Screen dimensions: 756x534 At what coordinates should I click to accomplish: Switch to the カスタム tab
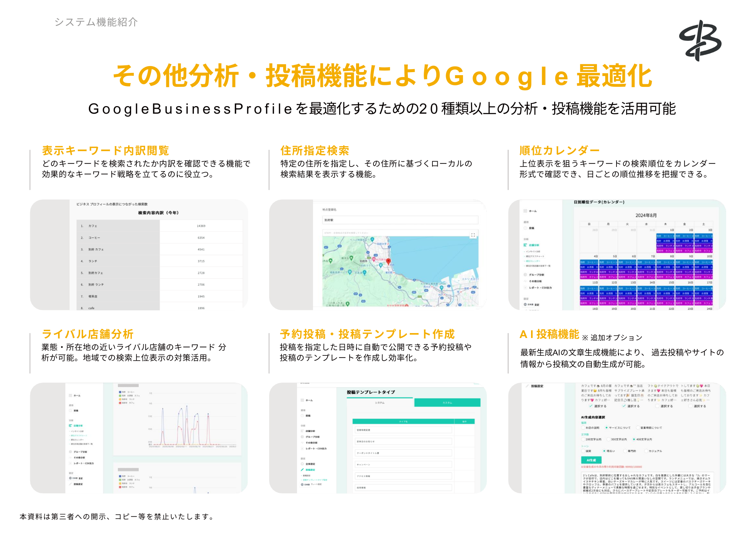tap(447, 403)
